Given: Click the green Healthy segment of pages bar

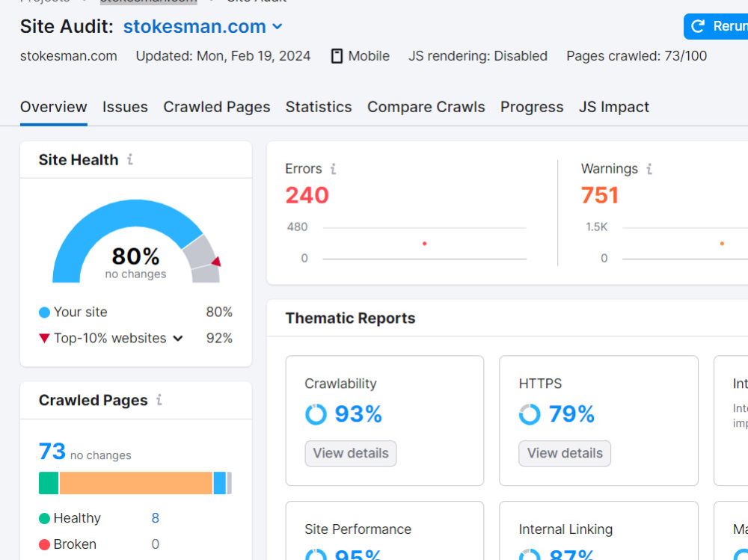Looking at the screenshot, I should pyautogui.click(x=49, y=483).
